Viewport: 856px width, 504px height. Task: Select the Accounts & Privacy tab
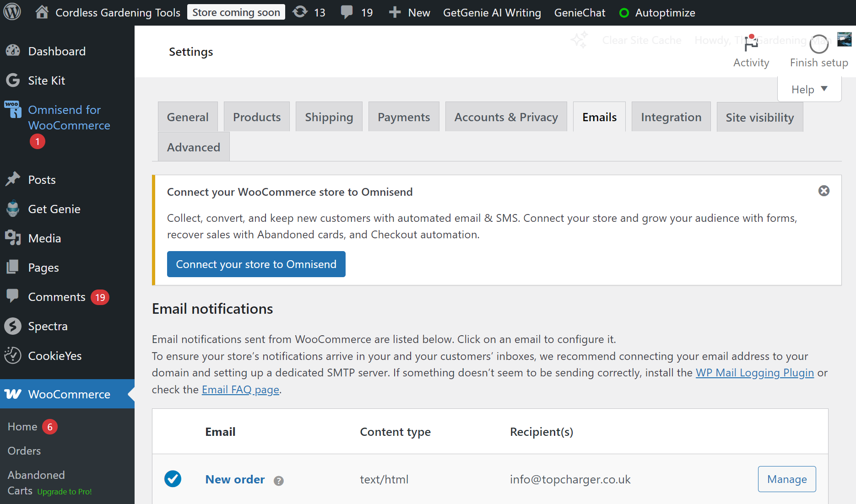pos(506,117)
